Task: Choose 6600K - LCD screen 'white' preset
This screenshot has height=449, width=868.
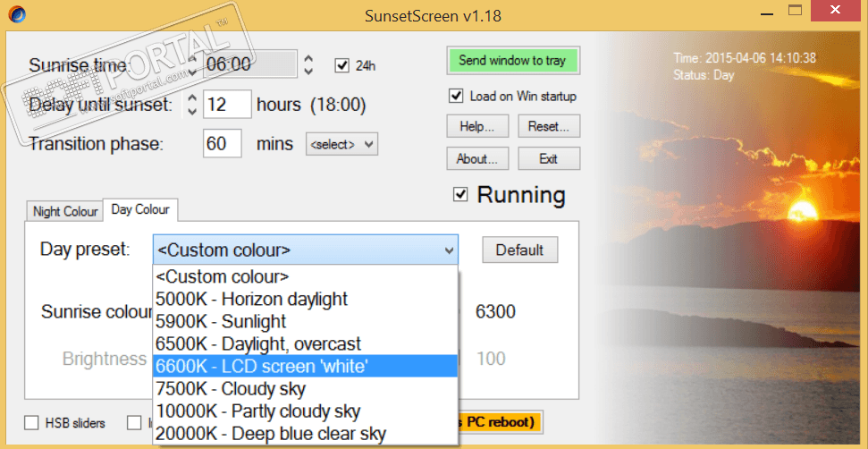Action: (306, 366)
